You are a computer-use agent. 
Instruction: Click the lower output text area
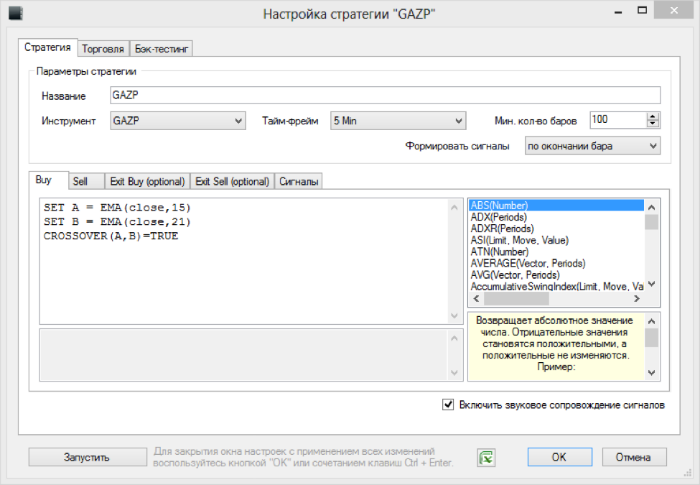click(244, 355)
